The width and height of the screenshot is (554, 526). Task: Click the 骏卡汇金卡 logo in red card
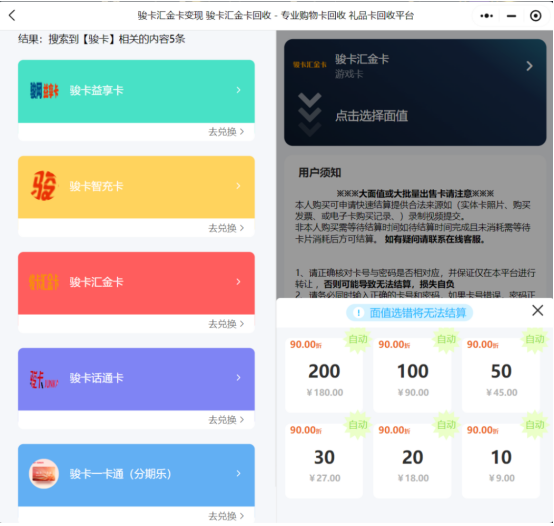44,282
